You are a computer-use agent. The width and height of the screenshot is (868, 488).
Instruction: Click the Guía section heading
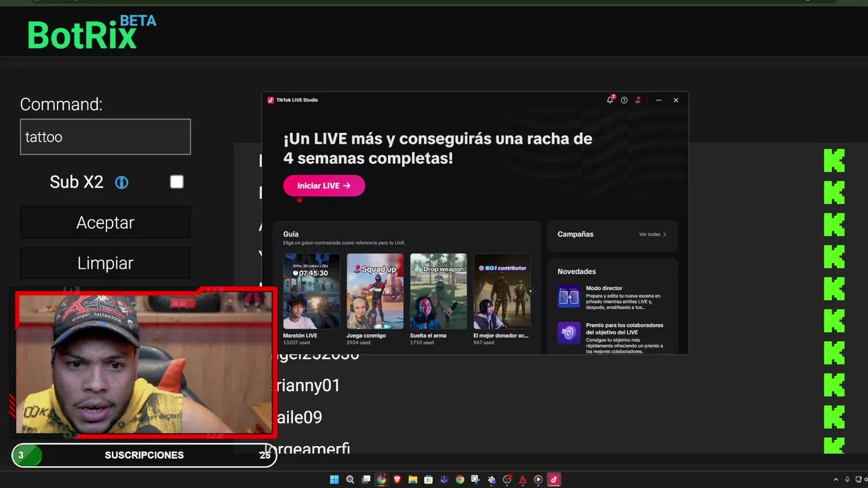tap(291, 234)
